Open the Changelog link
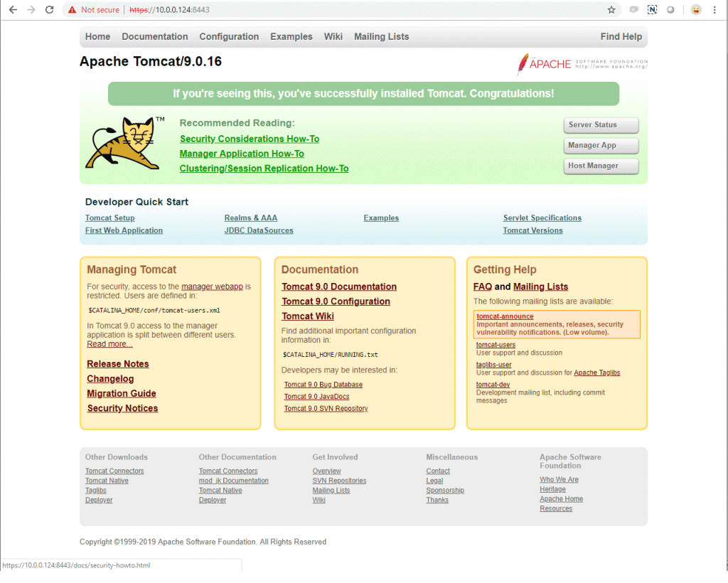Image resolution: width=728 pixels, height=583 pixels. pos(110,379)
